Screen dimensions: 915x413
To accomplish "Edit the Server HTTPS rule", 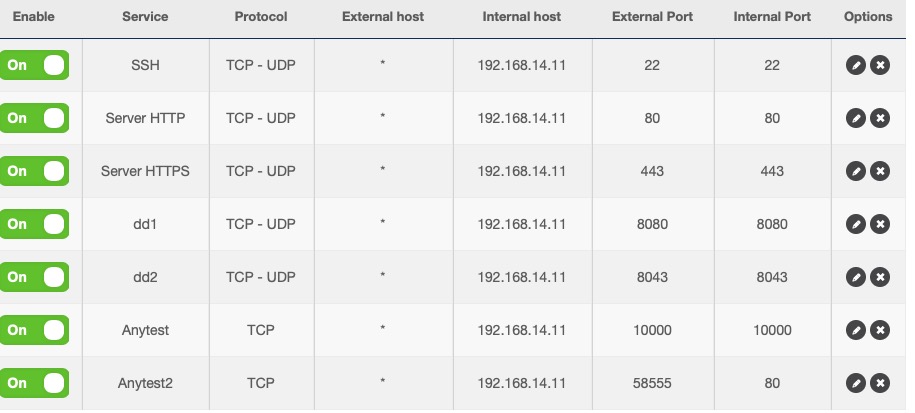I will click(x=855, y=171).
